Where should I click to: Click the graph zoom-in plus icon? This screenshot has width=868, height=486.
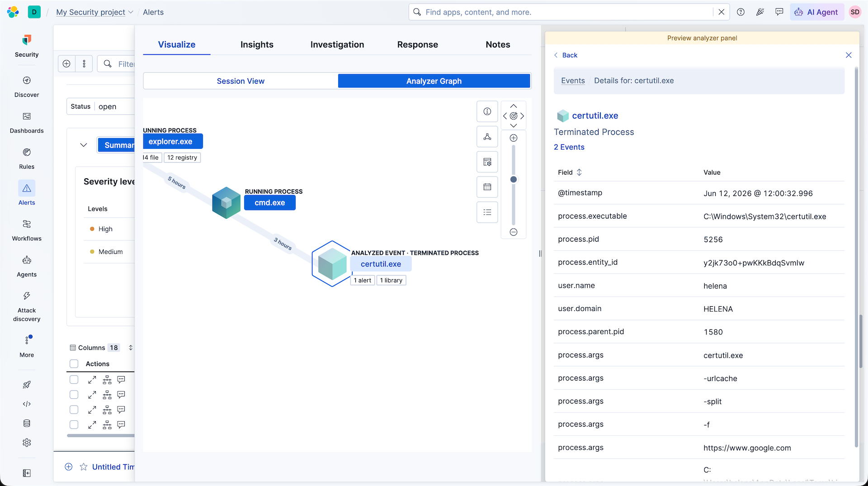pos(514,138)
